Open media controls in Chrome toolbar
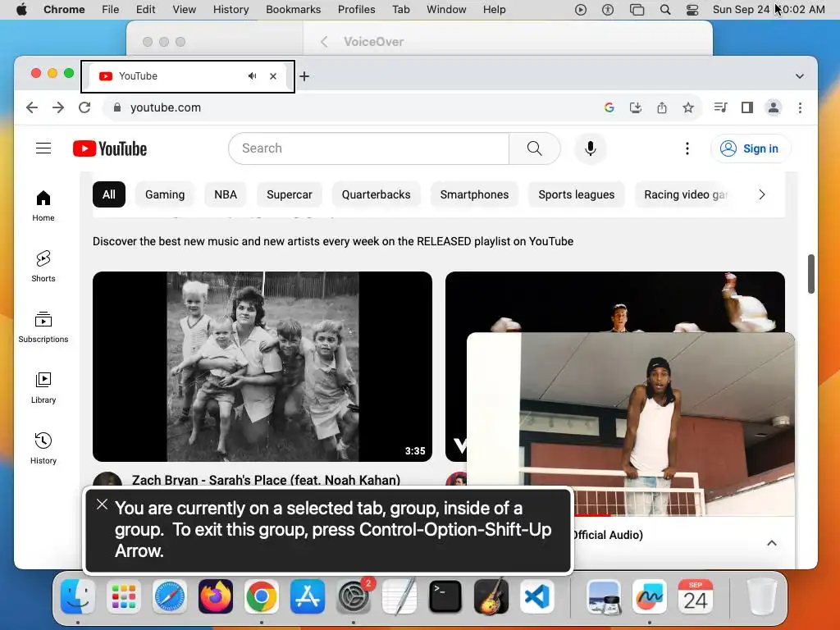This screenshot has height=630, width=840. pyautogui.click(x=720, y=107)
